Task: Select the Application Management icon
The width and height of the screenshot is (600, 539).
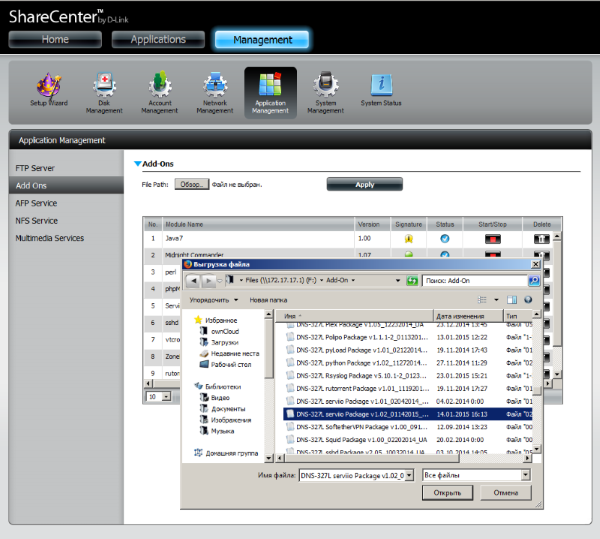Action: [x=270, y=93]
